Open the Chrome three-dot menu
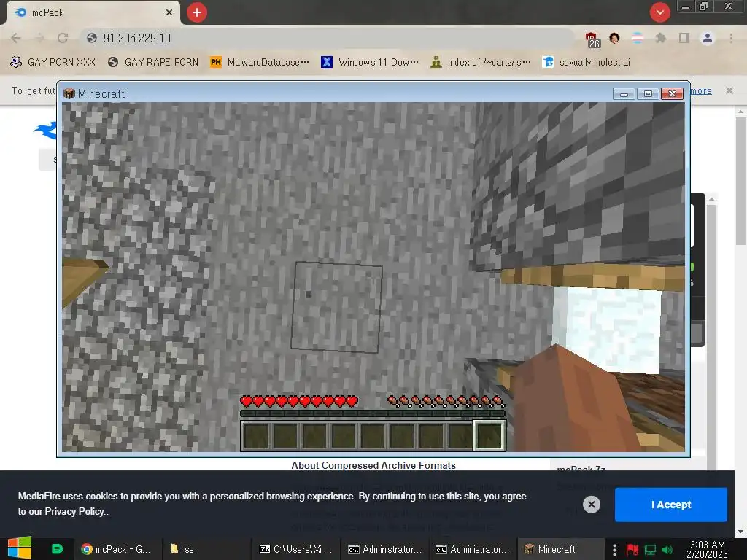This screenshot has height=560, width=747. [x=731, y=38]
